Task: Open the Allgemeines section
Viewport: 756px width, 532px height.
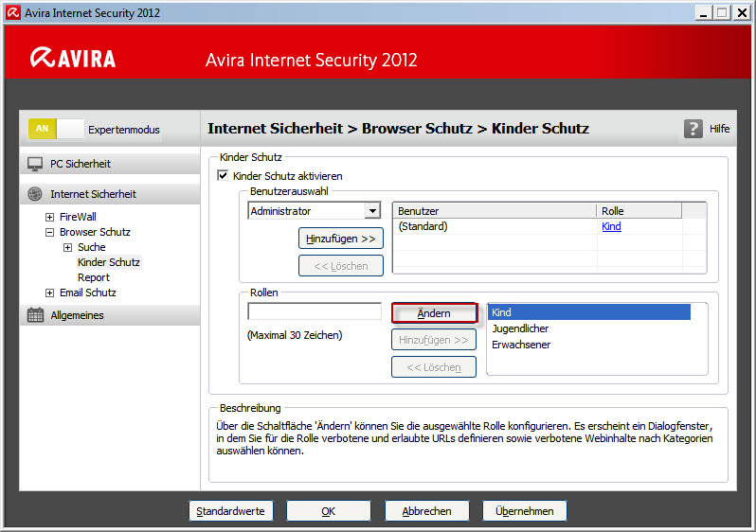Action: (110, 314)
